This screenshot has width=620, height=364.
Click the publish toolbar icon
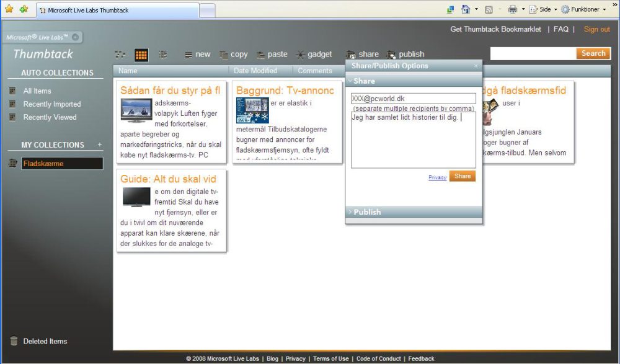(405, 54)
